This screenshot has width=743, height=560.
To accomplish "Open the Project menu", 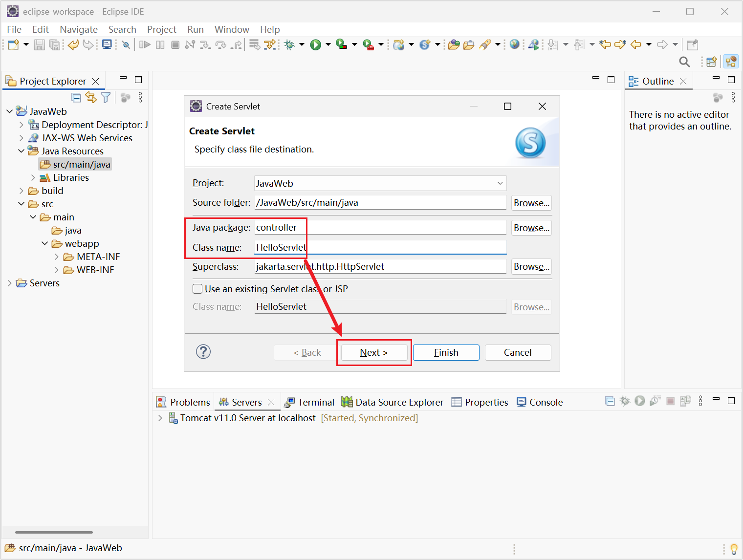I will pyautogui.click(x=161, y=29).
